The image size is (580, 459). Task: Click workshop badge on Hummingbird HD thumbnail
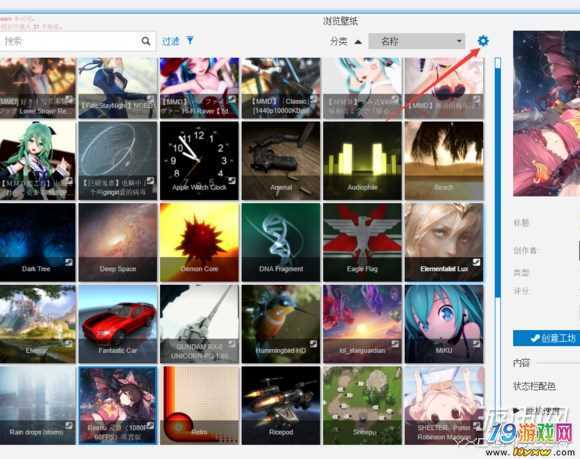point(313,344)
